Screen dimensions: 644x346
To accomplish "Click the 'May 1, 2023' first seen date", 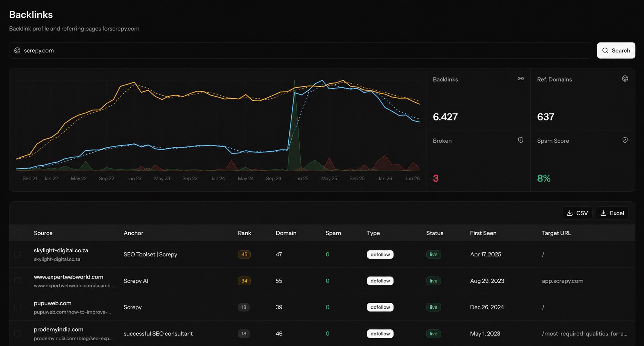I will pyautogui.click(x=485, y=334).
